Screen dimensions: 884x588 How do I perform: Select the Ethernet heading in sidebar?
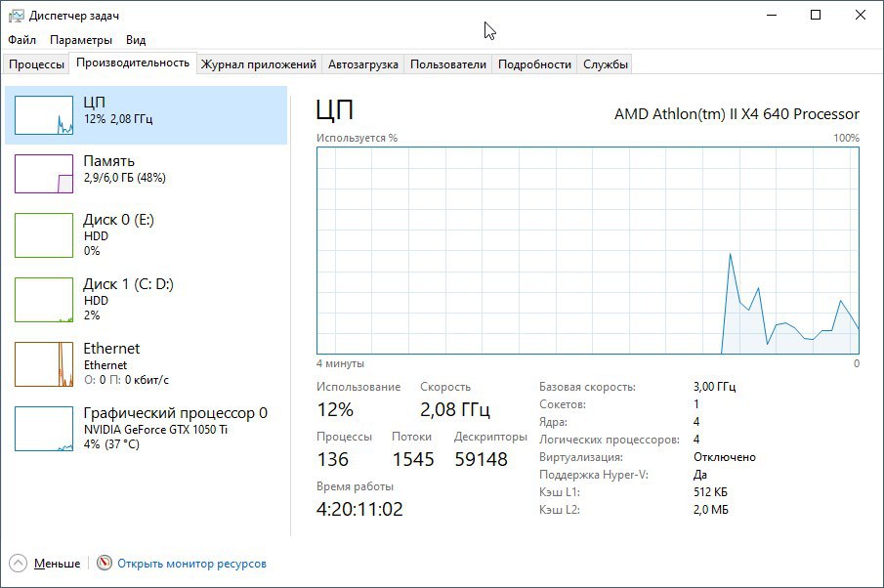111,349
